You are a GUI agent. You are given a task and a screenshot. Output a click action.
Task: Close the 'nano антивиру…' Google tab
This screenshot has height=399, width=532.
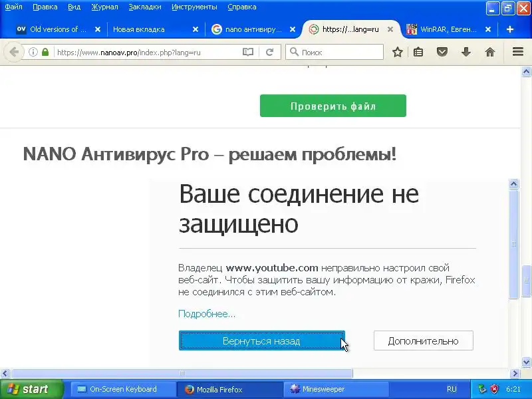tap(293, 29)
